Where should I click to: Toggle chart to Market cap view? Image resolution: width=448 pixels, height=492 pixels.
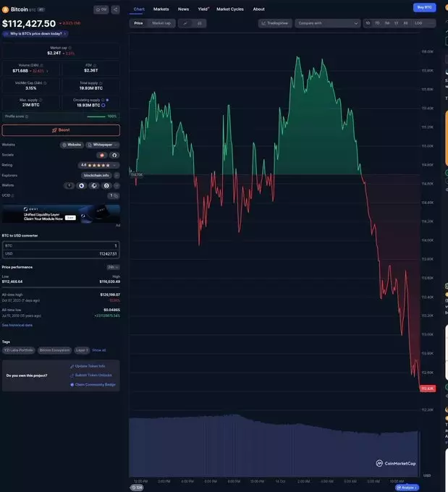pyautogui.click(x=161, y=23)
